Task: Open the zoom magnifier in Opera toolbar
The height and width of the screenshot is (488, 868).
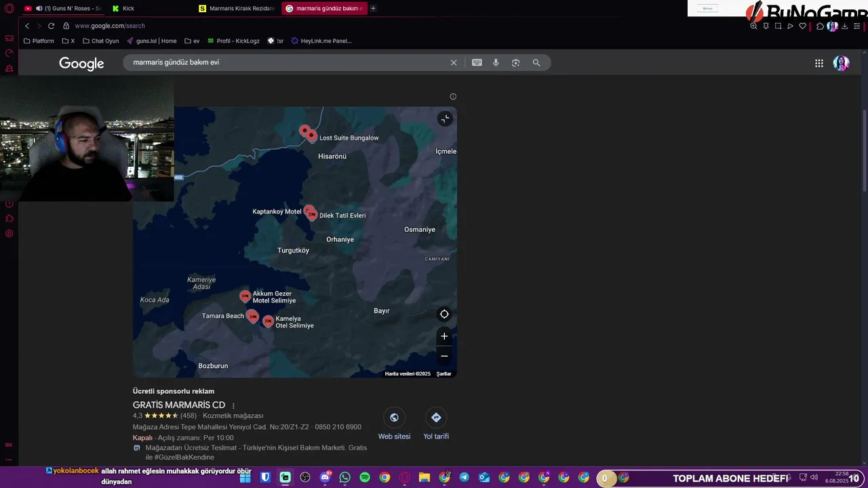Action: pos(753,26)
